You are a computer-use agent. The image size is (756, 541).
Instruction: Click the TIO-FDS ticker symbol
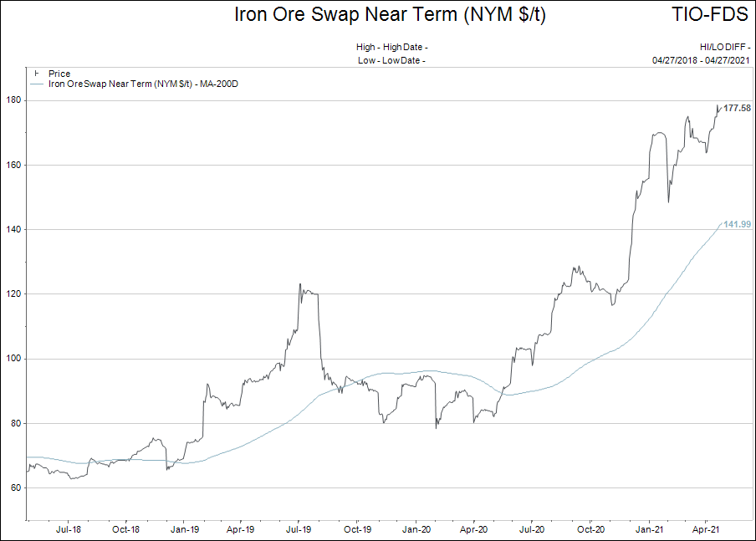[x=709, y=15]
